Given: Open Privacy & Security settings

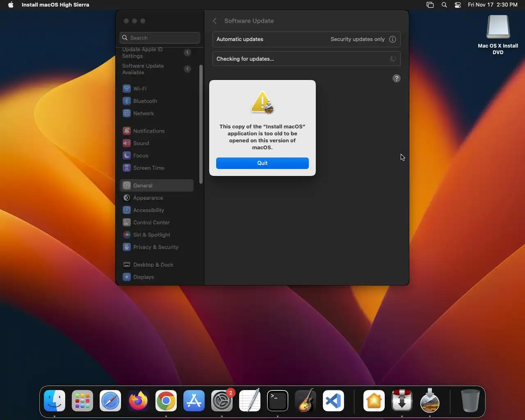Looking at the screenshot, I should tap(156, 247).
